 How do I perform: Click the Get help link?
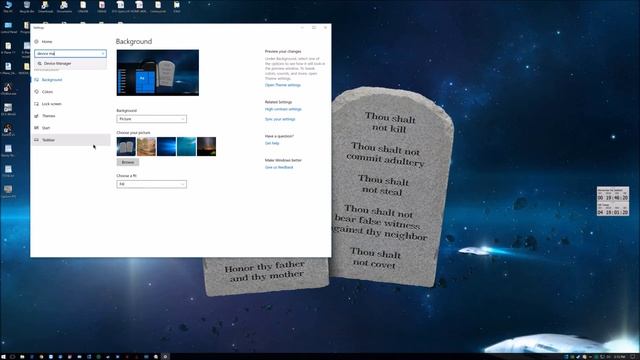[x=272, y=143]
